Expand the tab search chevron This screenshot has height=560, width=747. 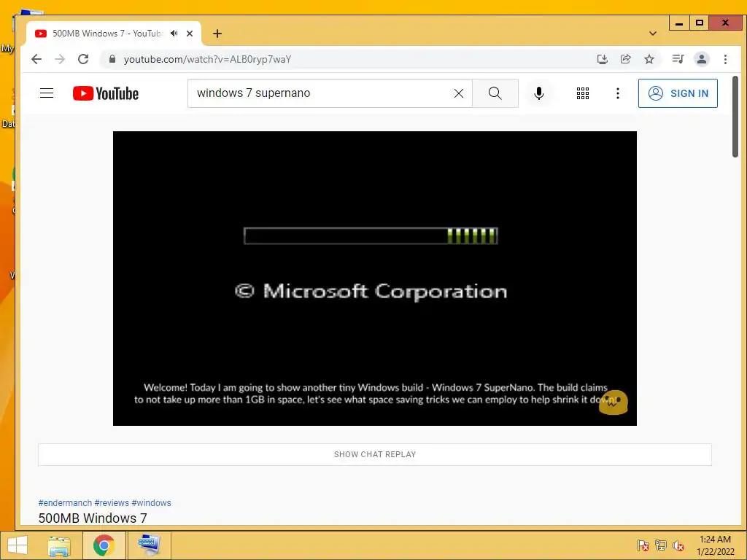pyautogui.click(x=653, y=34)
